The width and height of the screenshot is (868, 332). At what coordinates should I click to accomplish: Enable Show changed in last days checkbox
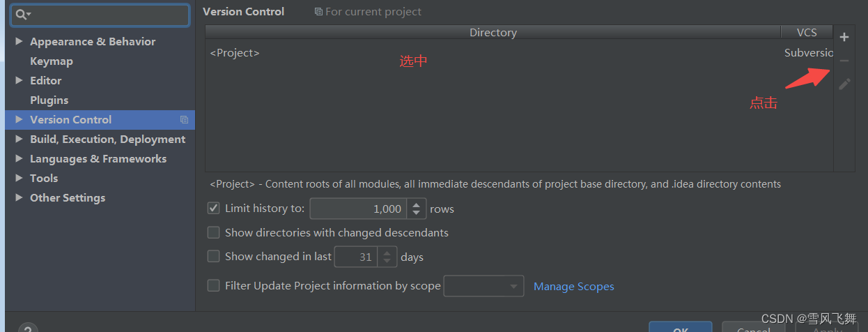pyautogui.click(x=214, y=256)
